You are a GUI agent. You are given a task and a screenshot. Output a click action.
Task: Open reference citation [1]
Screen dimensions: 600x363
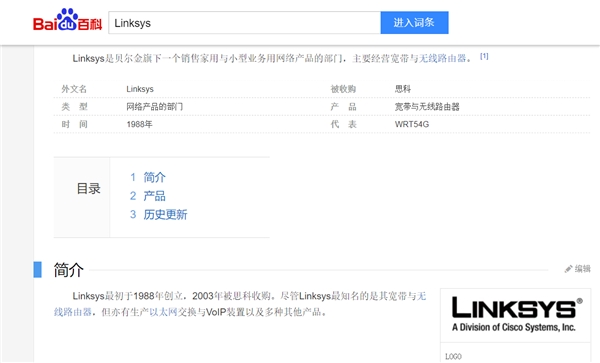click(484, 56)
